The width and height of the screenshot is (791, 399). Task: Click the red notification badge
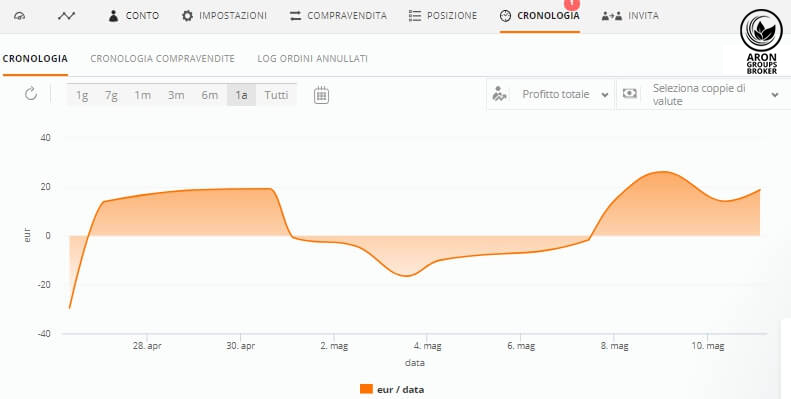572,4
